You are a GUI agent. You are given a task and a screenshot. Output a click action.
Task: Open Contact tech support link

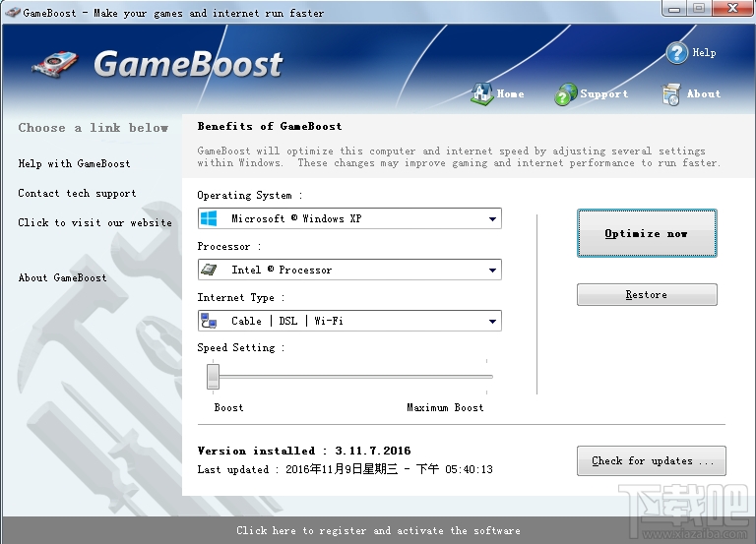(77, 193)
